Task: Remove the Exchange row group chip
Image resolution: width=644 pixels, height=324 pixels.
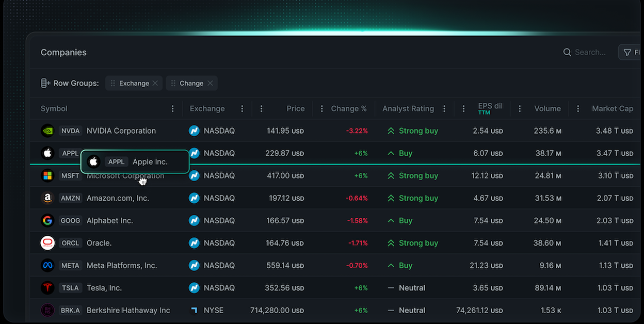Action: tap(155, 83)
